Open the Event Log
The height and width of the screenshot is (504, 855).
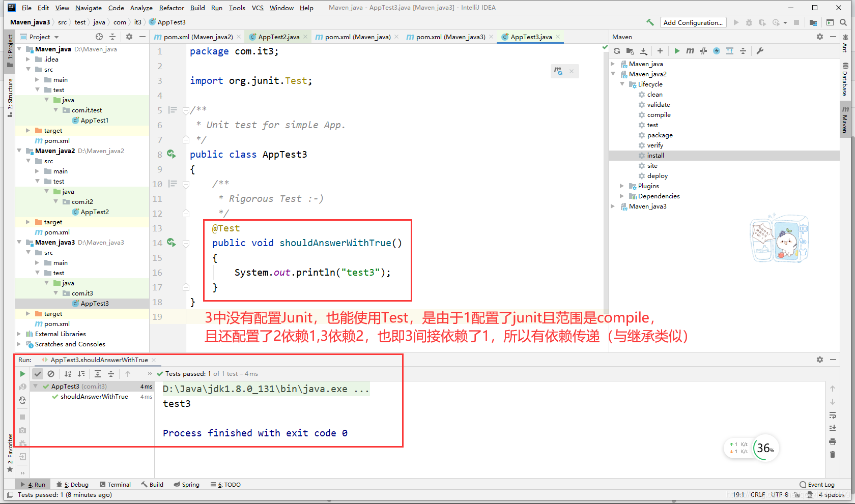817,485
